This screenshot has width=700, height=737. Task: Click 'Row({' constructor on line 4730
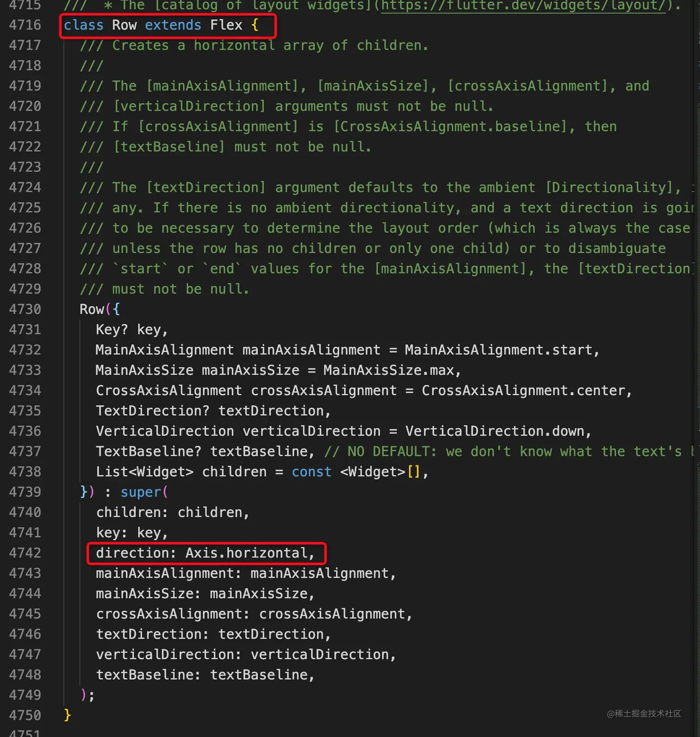tap(100, 309)
